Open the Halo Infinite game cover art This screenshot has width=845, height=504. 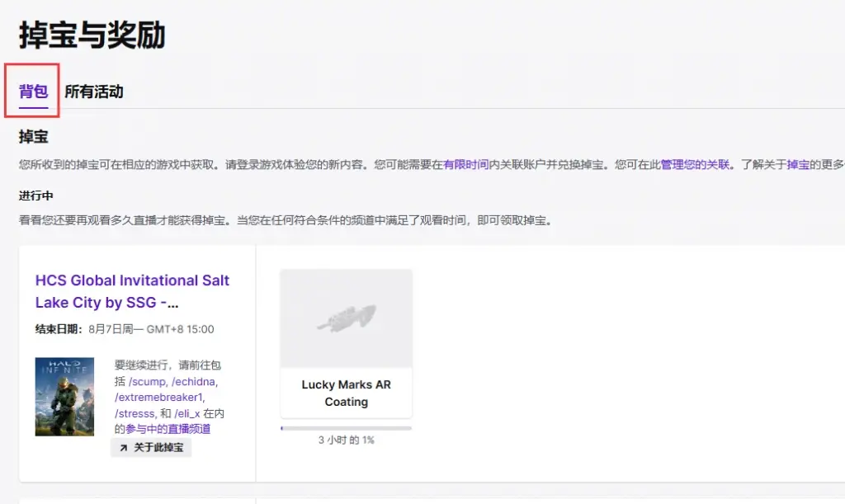(64, 397)
